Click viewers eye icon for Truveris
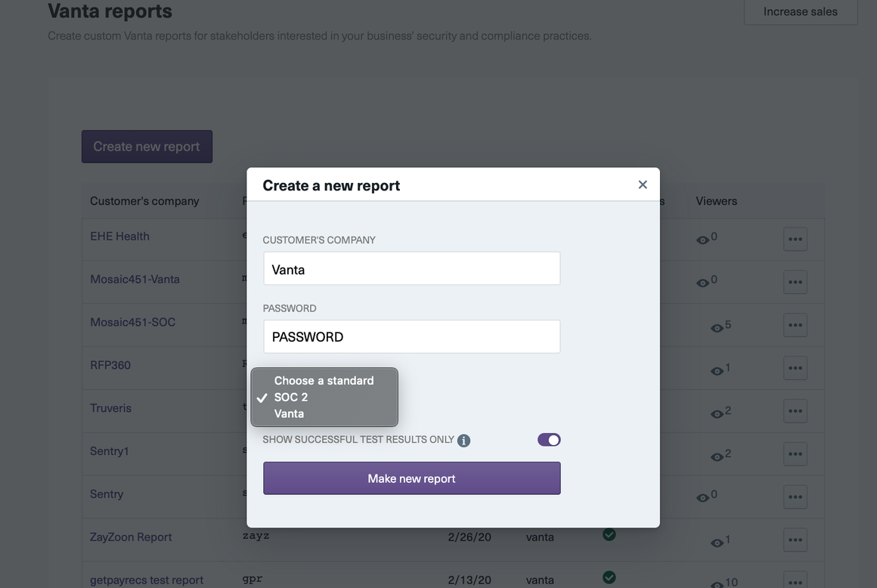This screenshot has height=588, width=877. [x=717, y=415]
